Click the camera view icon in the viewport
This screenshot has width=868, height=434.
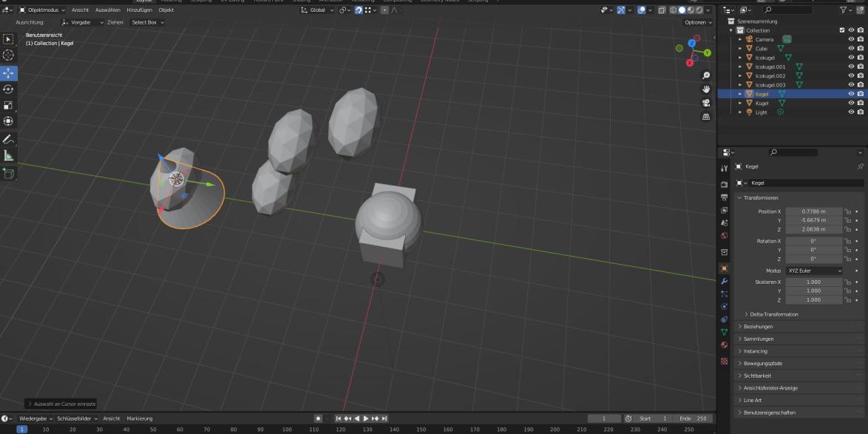[706, 103]
